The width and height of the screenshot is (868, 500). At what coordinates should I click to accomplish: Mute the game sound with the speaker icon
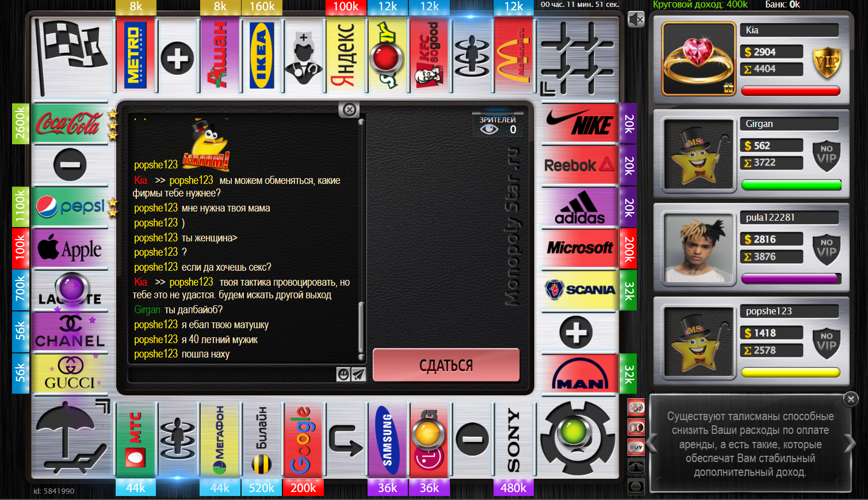pyautogui.click(x=636, y=20)
